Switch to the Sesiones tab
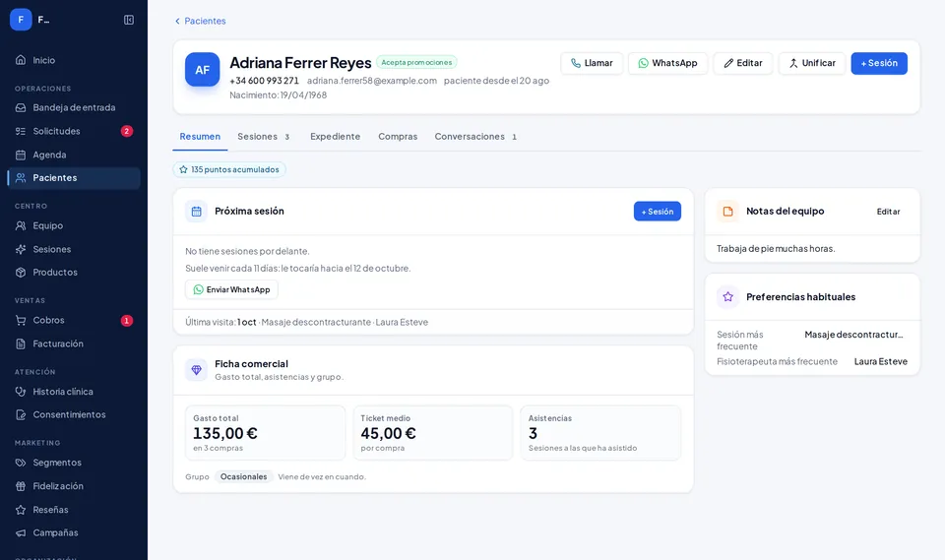The image size is (945, 560). pos(264,137)
